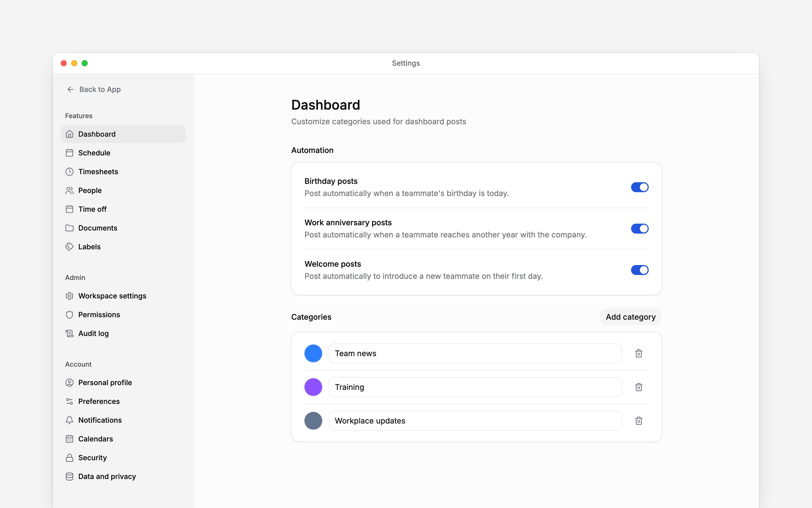
Task: Edit the Workplace updates name field
Action: tap(475, 421)
